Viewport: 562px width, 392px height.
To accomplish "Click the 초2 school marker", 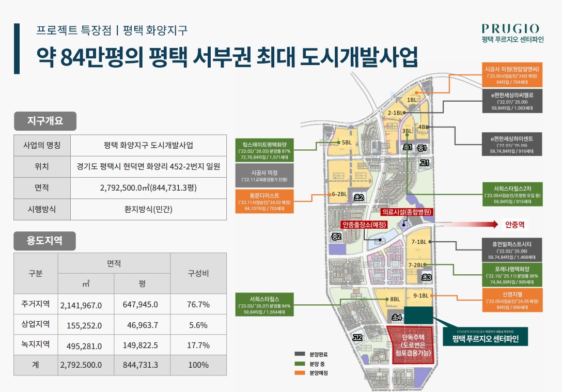I will (359, 197).
